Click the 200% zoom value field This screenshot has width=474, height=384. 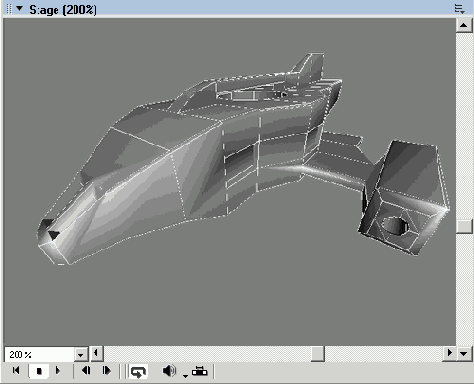click(x=39, y=354)
